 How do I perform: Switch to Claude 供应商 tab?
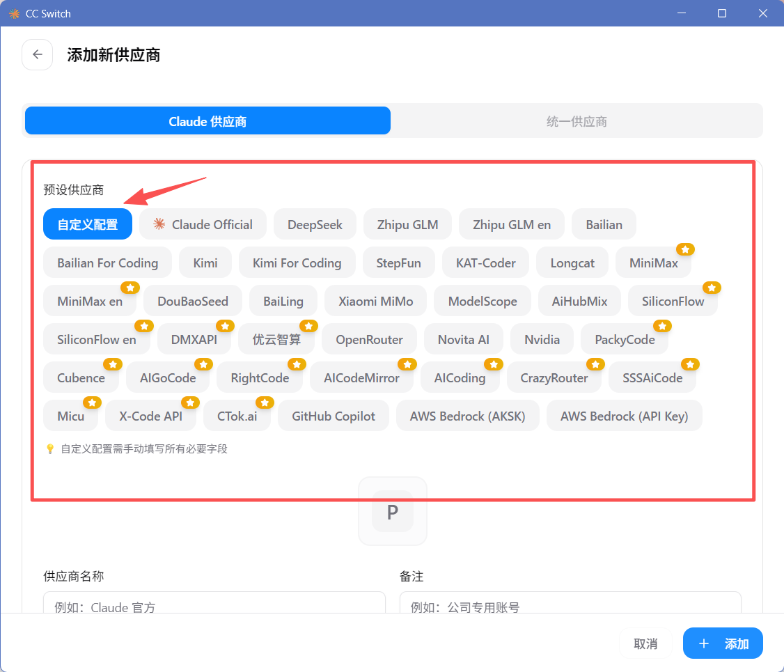[207, 121]
